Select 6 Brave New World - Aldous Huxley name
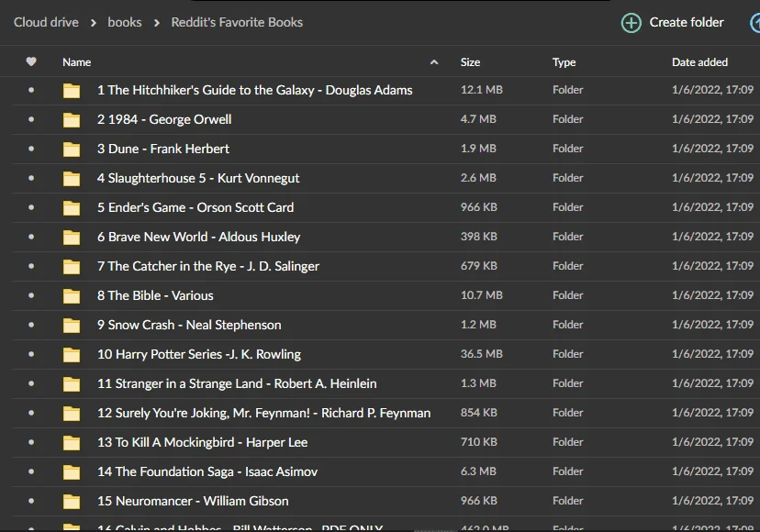The height and width of the screenshot is (532, 760). (x=198, y=237)
